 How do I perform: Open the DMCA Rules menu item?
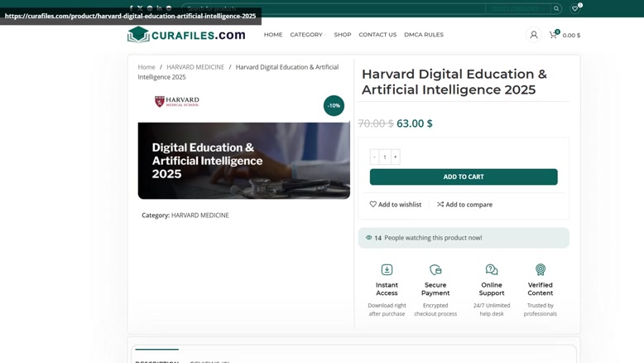tap(424, 35)
